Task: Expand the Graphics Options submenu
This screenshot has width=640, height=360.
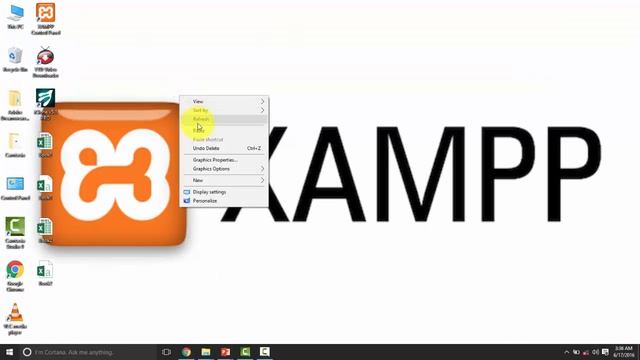Action: (224, 169)
